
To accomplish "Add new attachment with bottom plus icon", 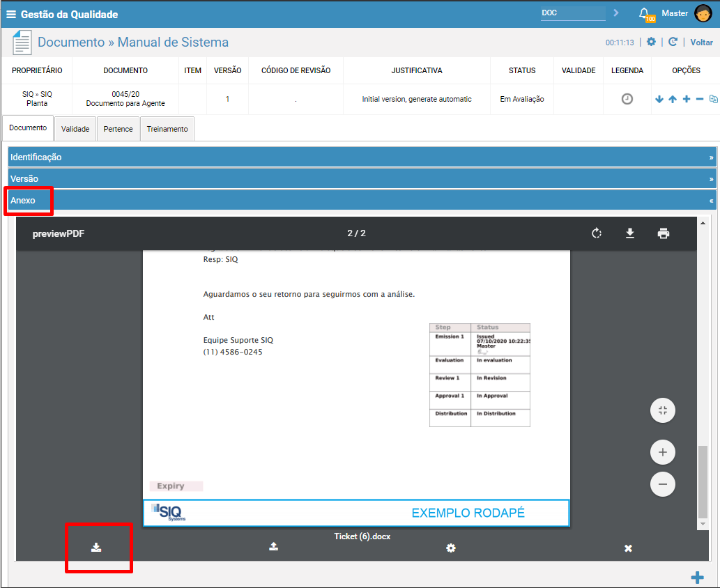I will point(698,577).
